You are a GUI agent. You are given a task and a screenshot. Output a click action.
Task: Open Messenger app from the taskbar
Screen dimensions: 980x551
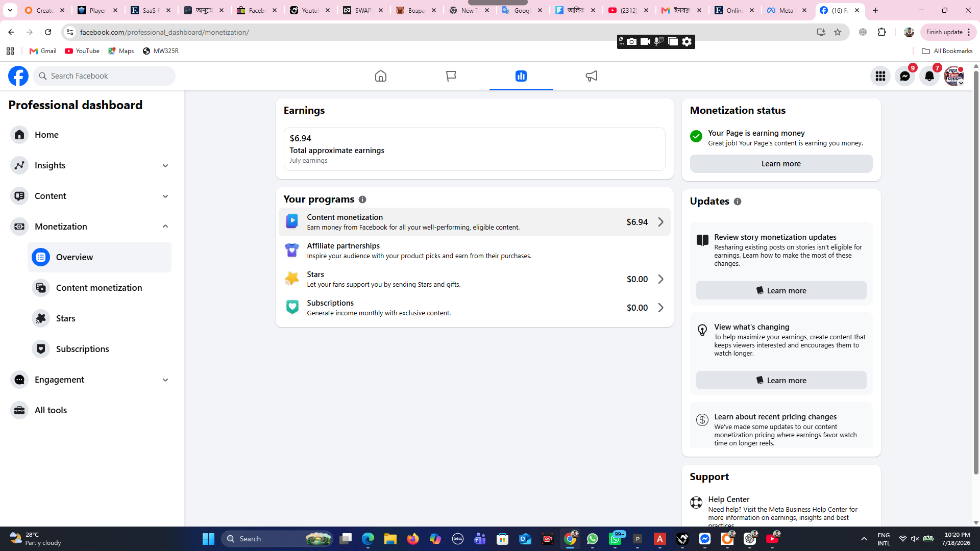point(705,539)
